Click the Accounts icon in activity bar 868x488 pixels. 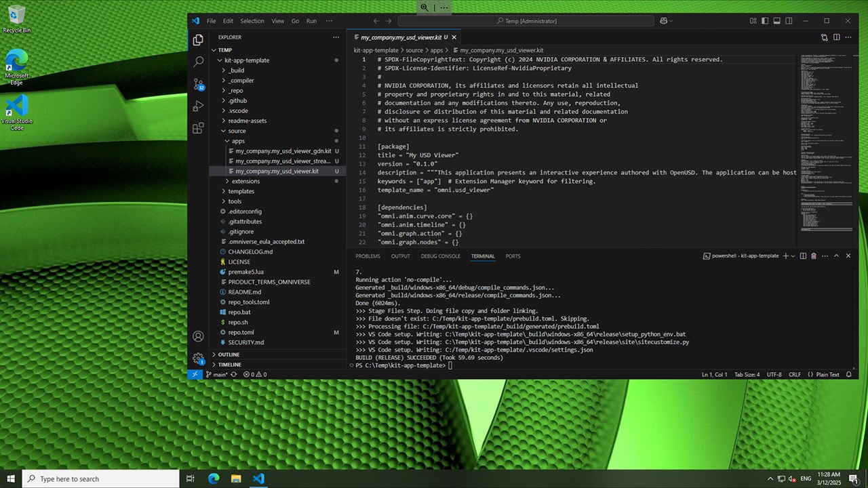[198, 336]
